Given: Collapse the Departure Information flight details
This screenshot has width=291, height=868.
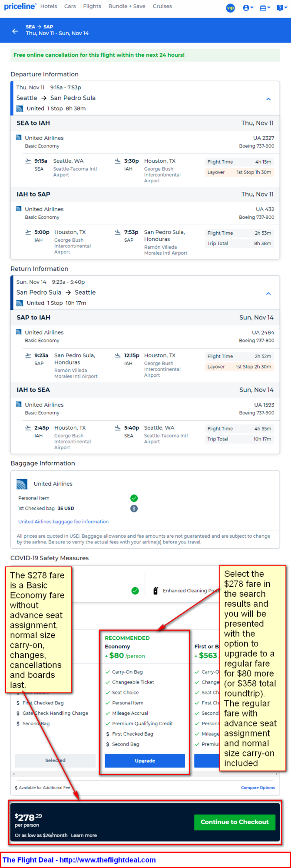Looking at the screenshot, I should pos(268,99).
